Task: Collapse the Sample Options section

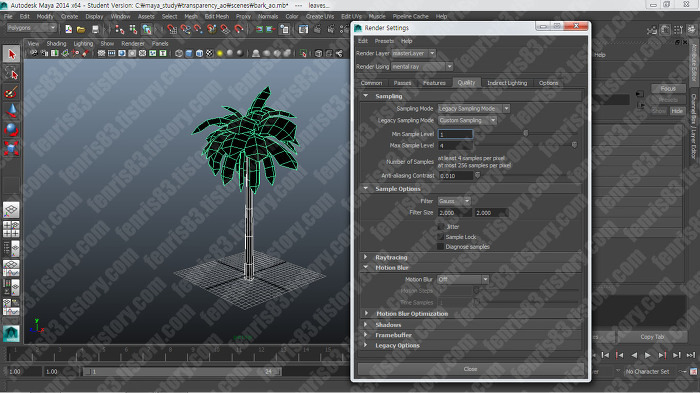Action: coord(366,188)
